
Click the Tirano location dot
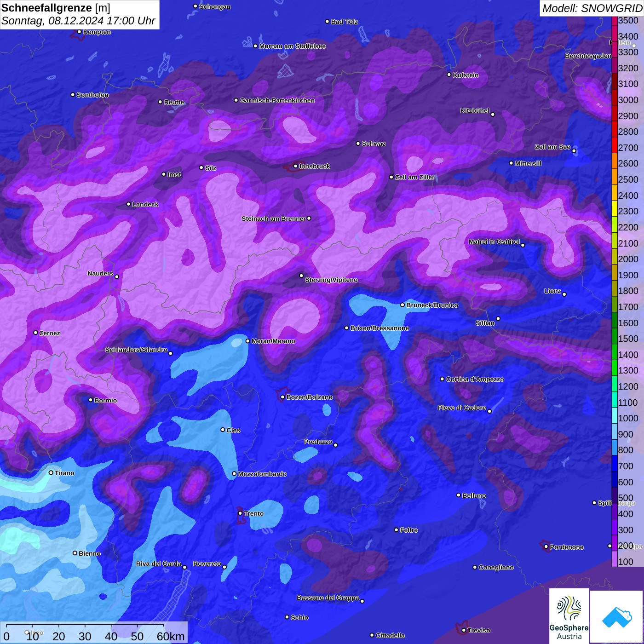point(51,473)
